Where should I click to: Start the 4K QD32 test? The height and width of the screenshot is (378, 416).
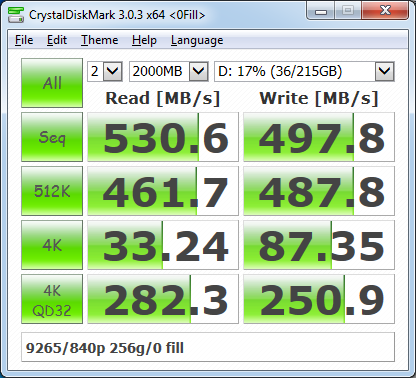(x=52, y=299)
